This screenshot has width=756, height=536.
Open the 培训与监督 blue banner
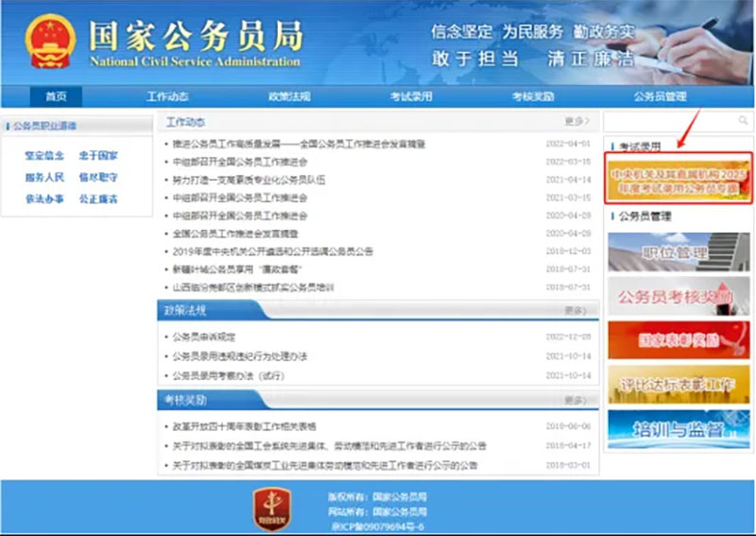(x=679, y=427)
